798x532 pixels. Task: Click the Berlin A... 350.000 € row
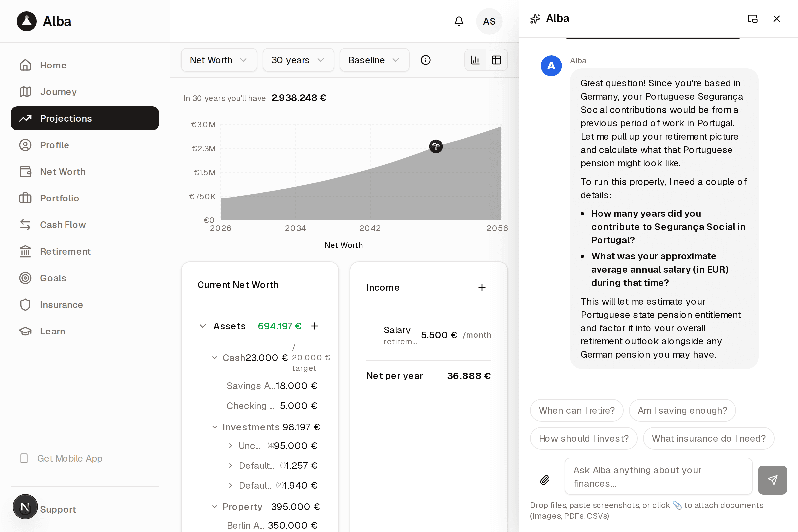tap(272, 525)
